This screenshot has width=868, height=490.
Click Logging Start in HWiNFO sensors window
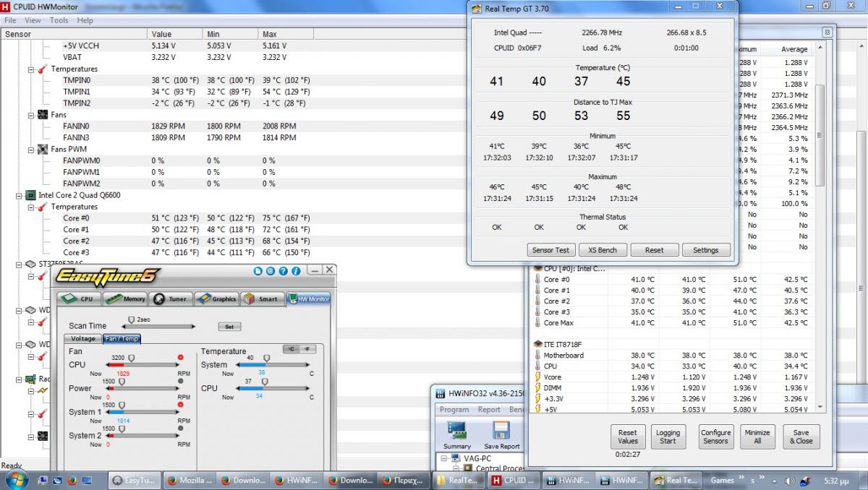click(668, 437)
